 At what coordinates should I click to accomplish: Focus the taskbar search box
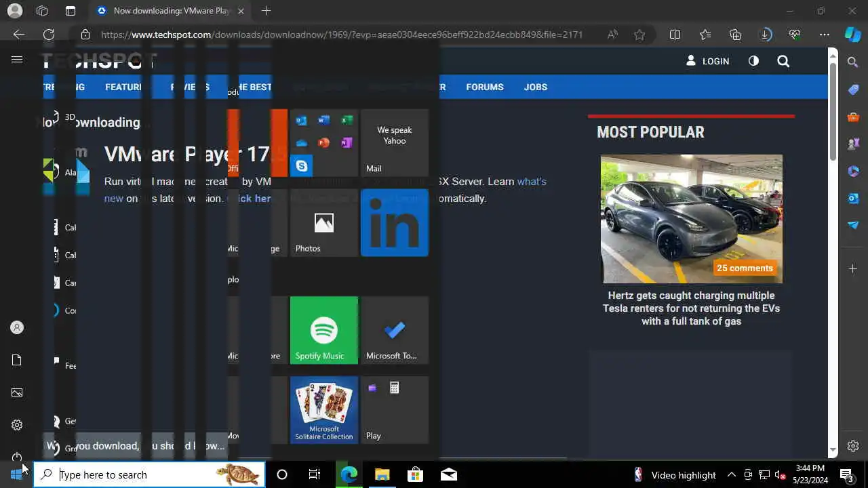(x=149, y=474)
